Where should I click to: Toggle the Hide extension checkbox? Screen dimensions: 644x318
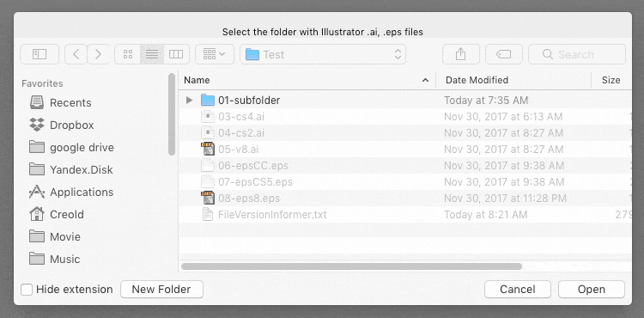(27, 290)
